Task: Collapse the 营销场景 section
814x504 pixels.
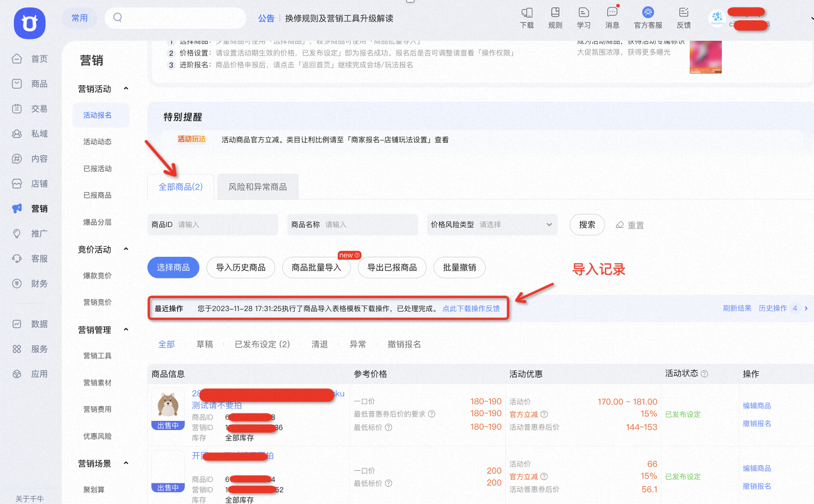Action: [126, 463]
